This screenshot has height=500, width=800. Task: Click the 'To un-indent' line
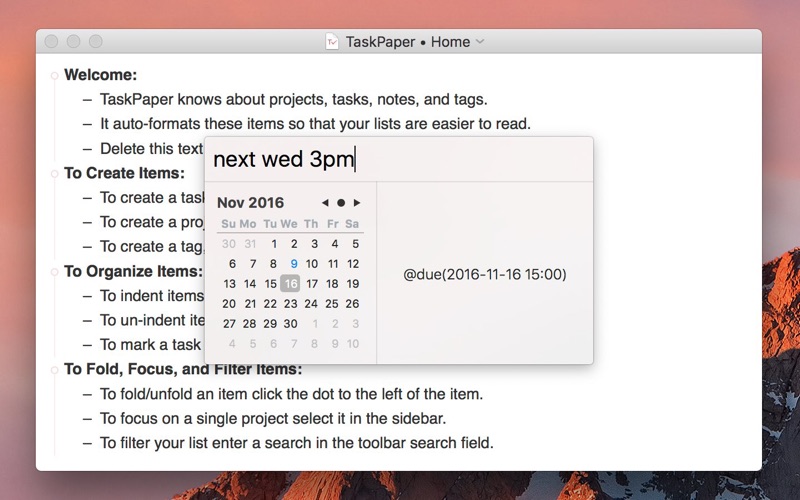[x=152, y=320]
